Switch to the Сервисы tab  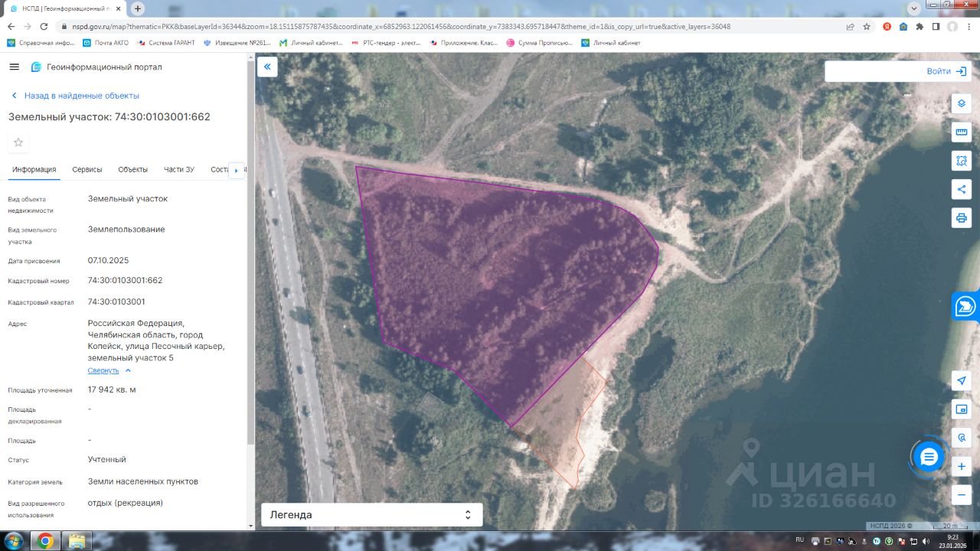point(87,170)
